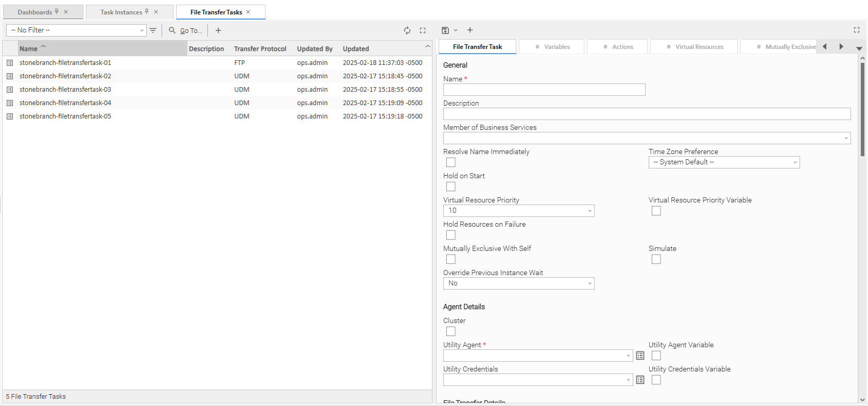
Task: Maximize the task list panel
Action: click(x=423, y=30)
